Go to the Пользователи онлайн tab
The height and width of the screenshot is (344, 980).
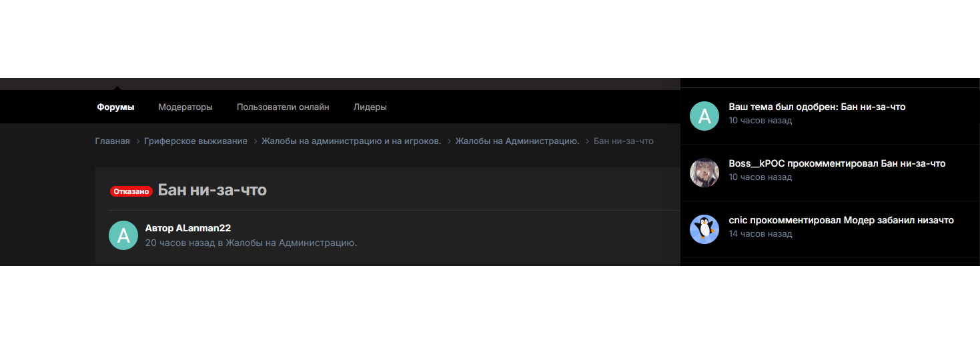pyautogui.click(x=283, y=107)
